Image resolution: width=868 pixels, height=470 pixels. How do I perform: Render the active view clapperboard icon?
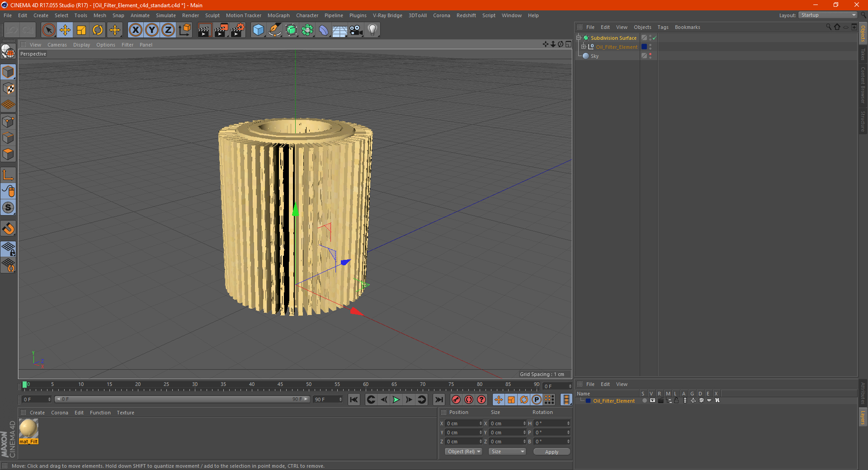[204, 30]
